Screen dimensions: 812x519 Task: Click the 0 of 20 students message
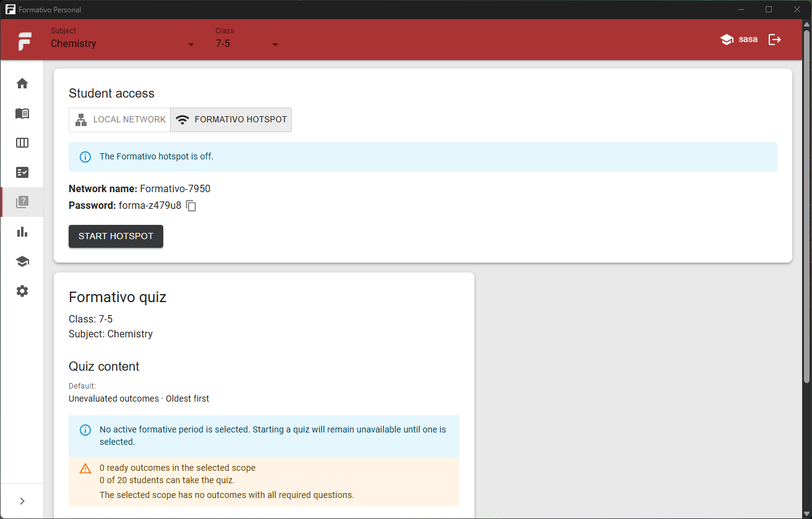pos(167,480)
